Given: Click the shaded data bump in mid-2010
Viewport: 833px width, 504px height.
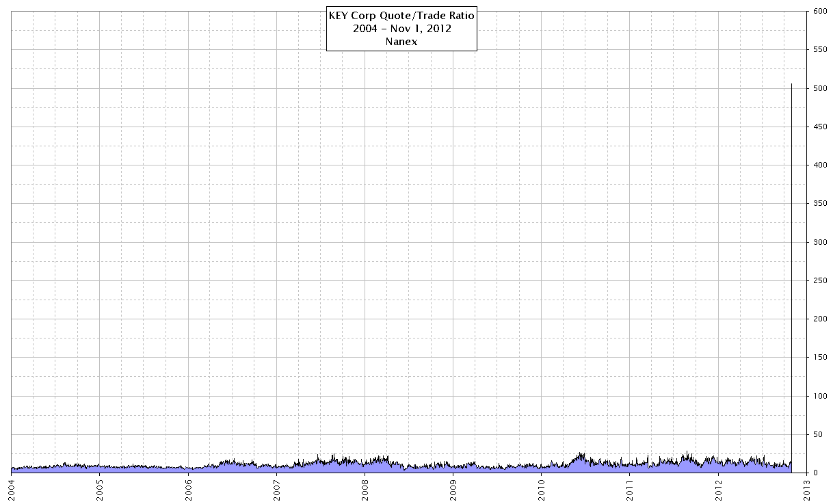Looking at the screenshot, I should tap(581, 463).
